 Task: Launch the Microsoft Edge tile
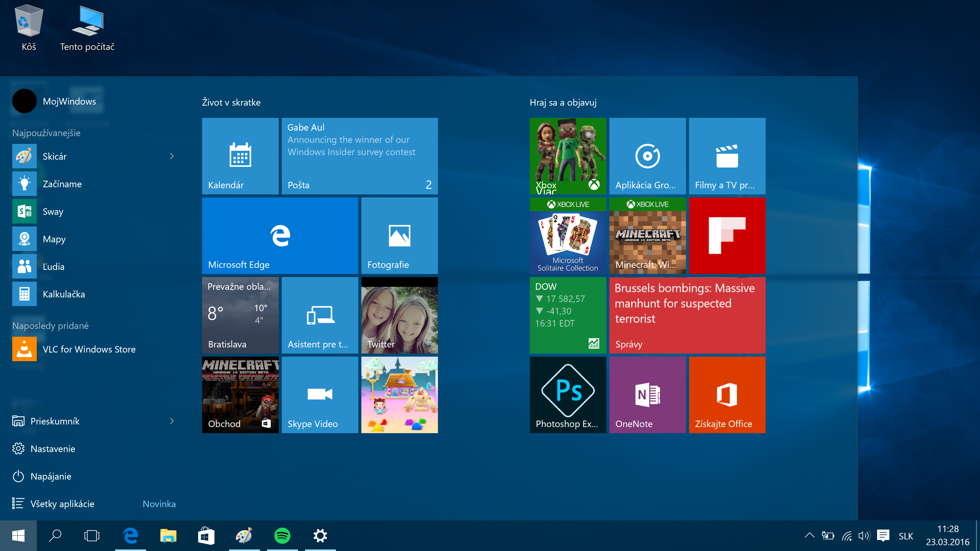click(280, 235)
